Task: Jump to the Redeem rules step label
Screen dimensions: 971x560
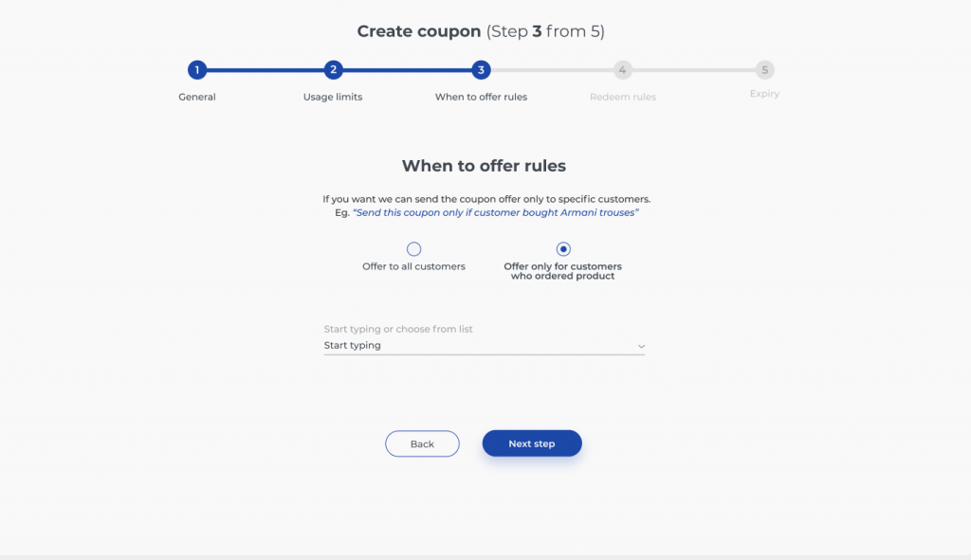Action: (623, 97)
